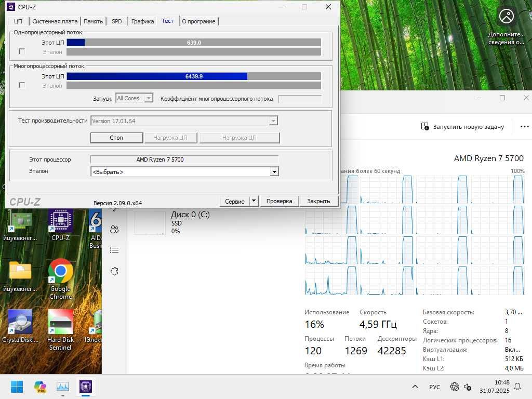This screenshot has width=532, height=399.
Task: Click the Закрыть button in CPU-Z
Action: pyautogui.click(x=318, y=201)
